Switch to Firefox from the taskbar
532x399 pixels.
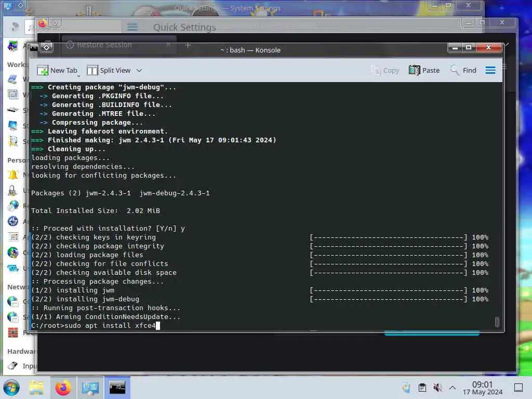pyautogui.click(x=63, y=388)
